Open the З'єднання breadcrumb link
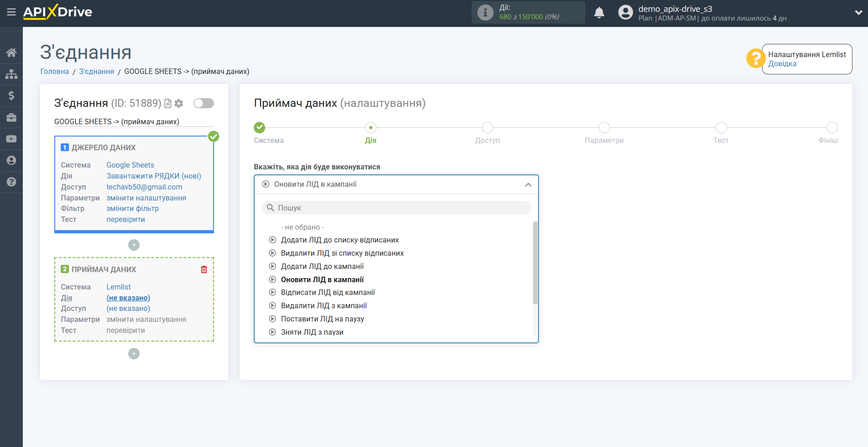Screen dimensions: 868x447 point(97,71)
